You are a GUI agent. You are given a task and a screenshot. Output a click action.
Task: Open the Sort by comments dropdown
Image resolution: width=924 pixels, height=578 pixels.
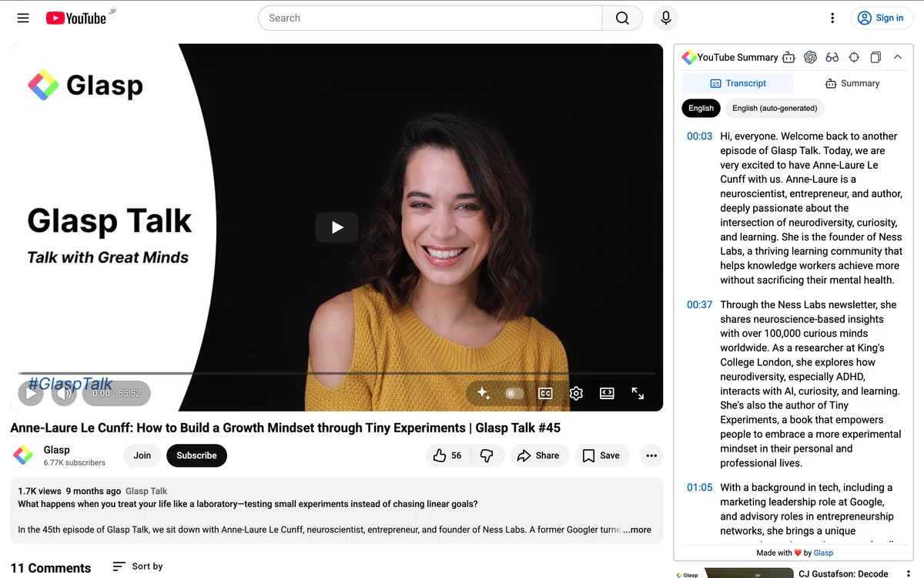(x=138, y=566)
